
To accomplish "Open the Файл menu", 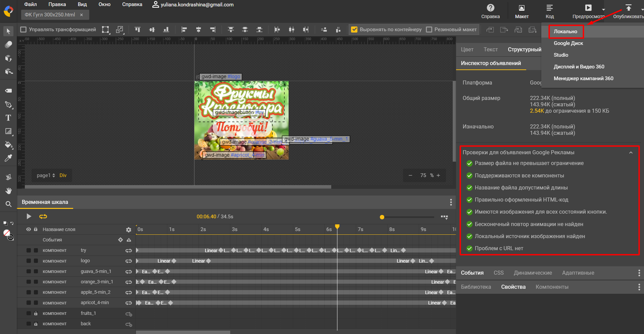I will 31,4.
